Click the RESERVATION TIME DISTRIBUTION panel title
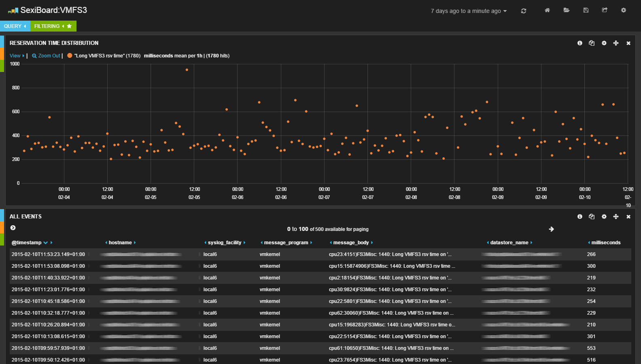 (x=54, y=43)
